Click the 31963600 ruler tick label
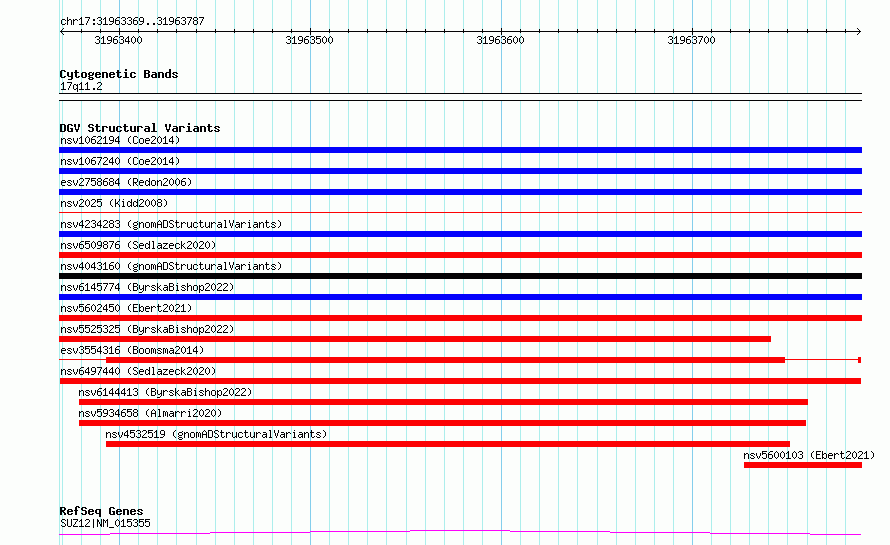 pos(500,40)
